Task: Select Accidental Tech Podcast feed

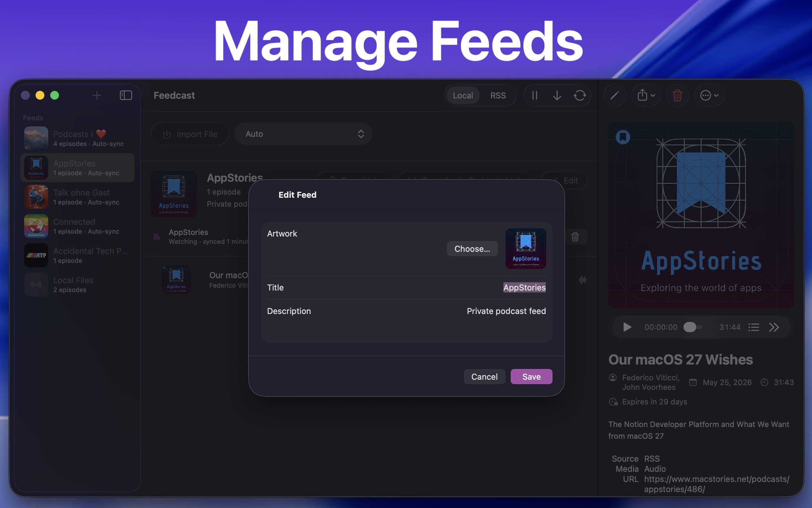Action: coord(77,255)
